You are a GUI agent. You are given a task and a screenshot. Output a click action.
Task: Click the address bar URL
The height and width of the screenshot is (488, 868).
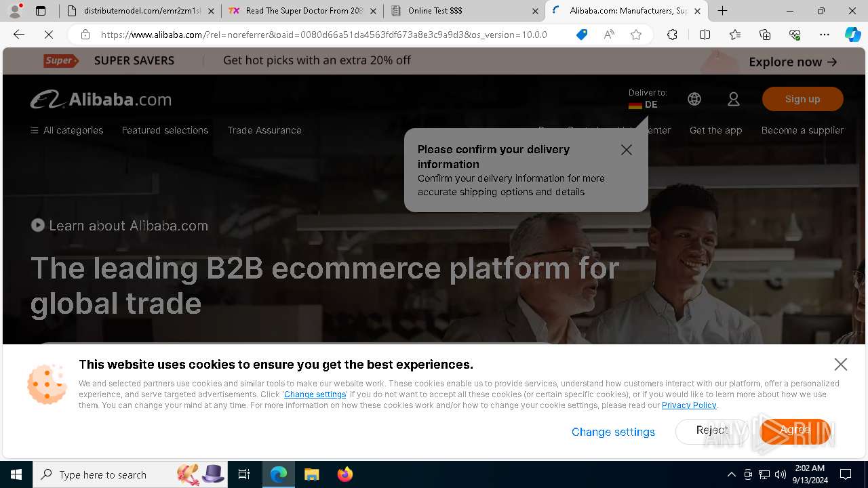coord(324,35)
